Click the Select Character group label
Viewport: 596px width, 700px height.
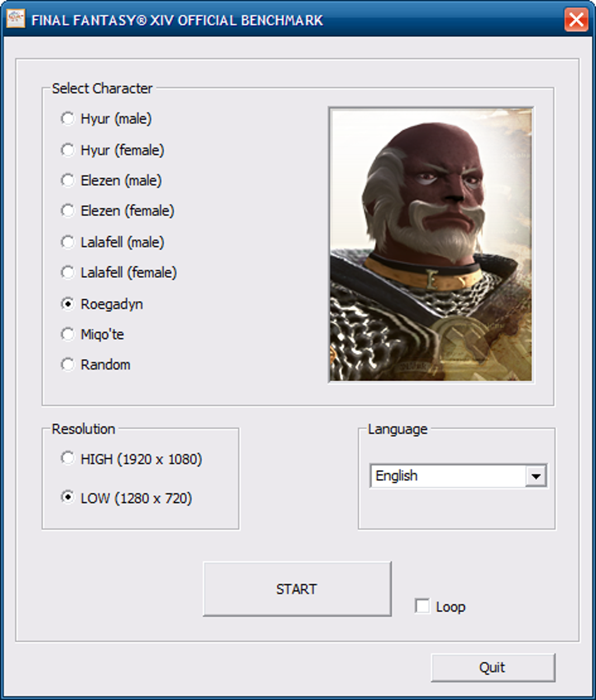102,88
